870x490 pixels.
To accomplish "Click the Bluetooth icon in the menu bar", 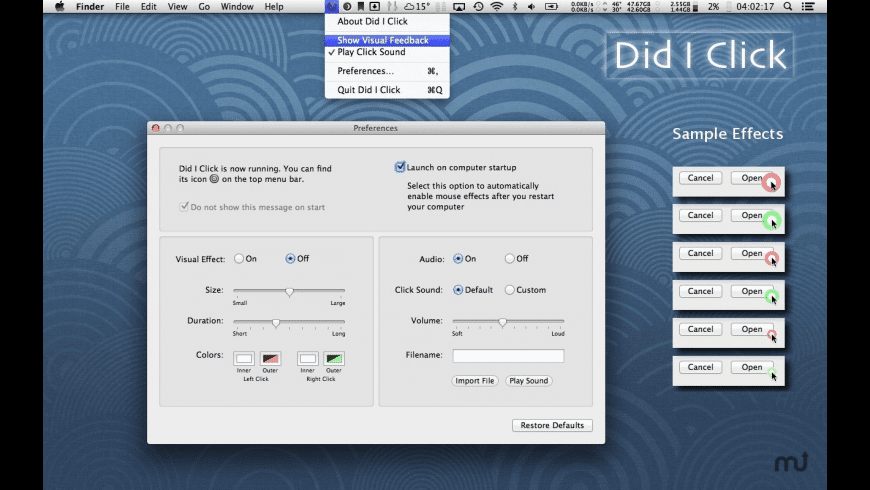I will (514, 7).
